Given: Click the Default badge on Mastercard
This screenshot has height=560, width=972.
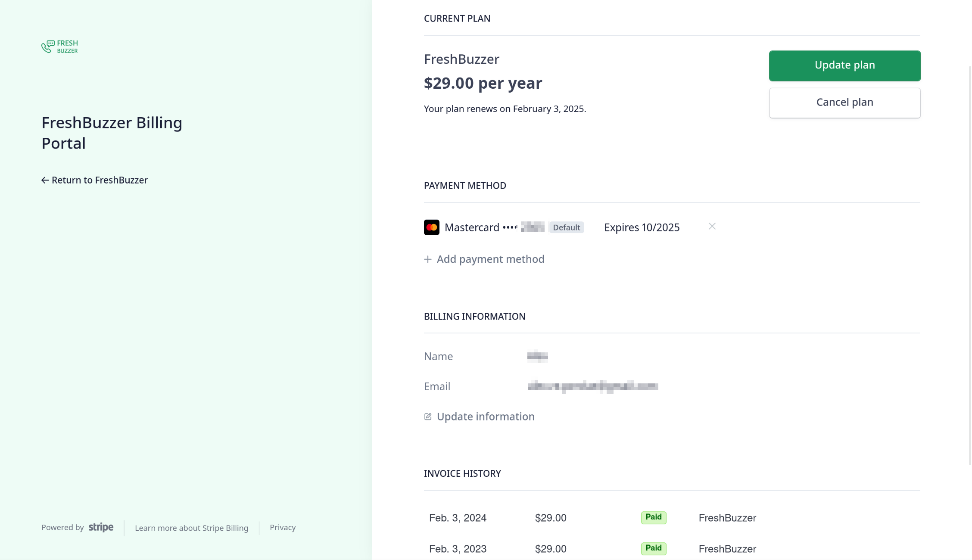Looking at the screenshot, I should (566, 227).
